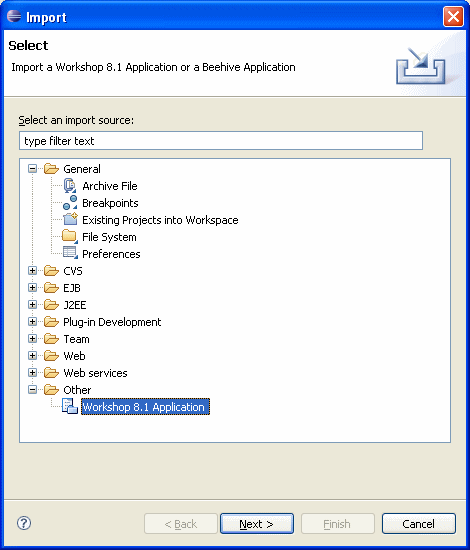Click the Cancel button
The image size is (470, 550).
pos(418,524)
